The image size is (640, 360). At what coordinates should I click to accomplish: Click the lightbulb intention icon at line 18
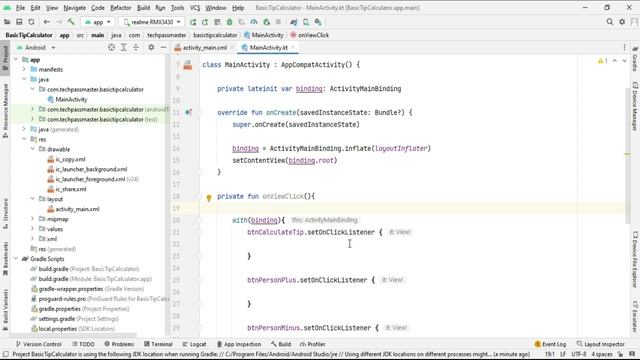pos(209,198)
